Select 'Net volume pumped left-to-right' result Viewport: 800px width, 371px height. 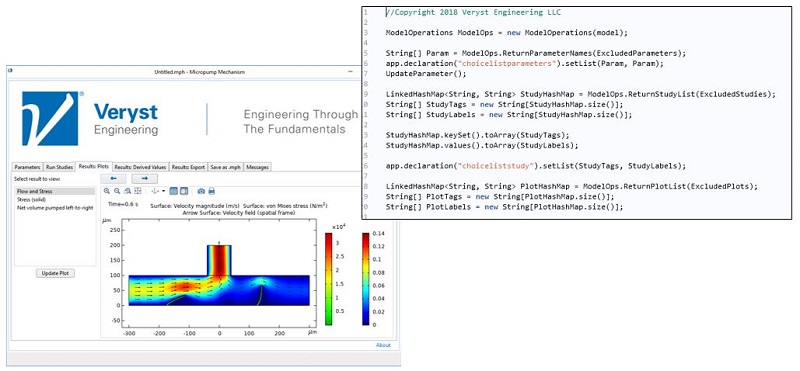pyautogui.click(x=55, y=208)
